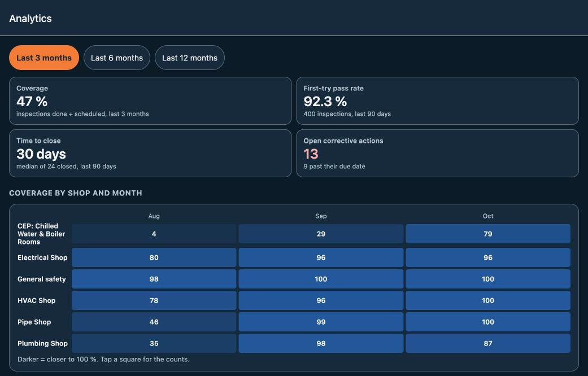
Task: Click the 13 open corrective actions number
Action: [x=311, y=154]
